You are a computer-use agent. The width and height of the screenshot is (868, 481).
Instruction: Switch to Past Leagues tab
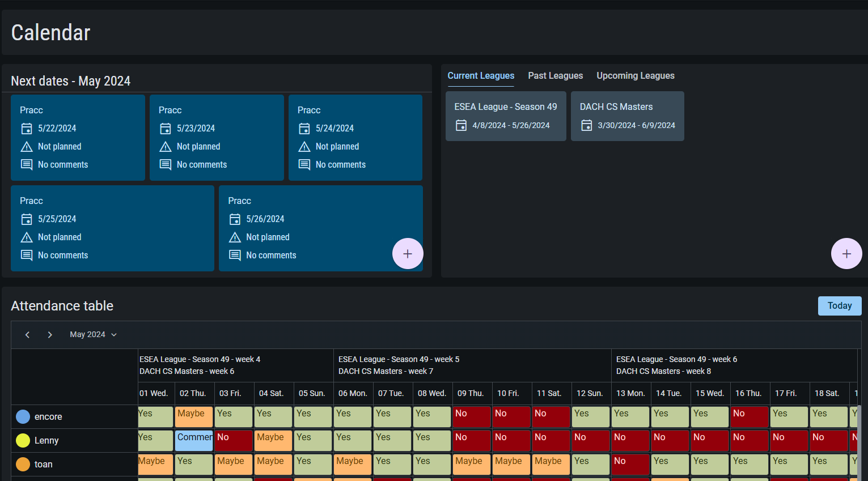pyautogui.click(x=556, y=76)
